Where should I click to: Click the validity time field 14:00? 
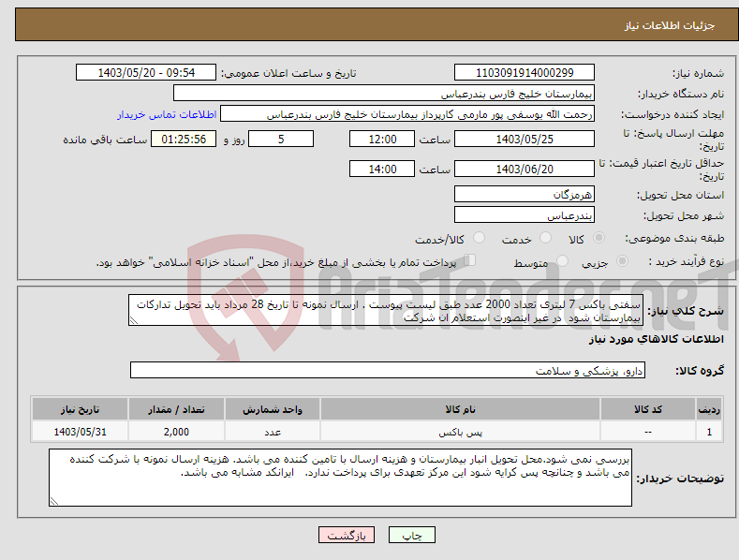click(382, 169)
